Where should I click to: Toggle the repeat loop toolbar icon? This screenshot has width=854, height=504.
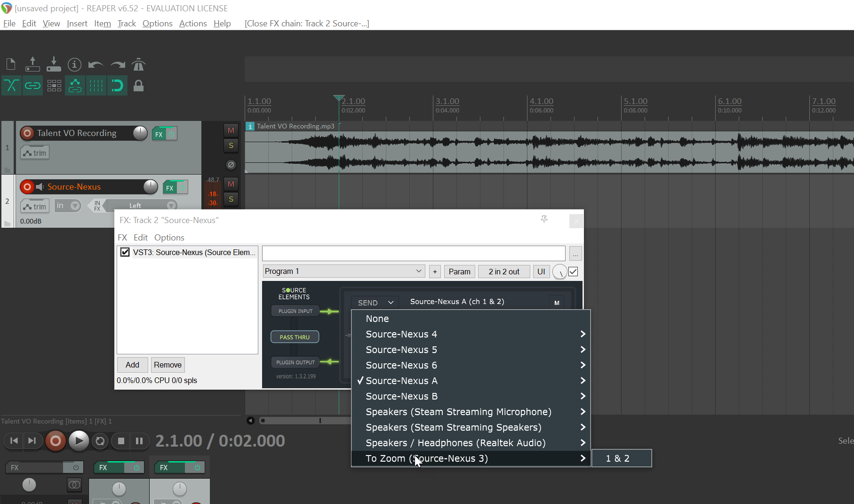117,86
